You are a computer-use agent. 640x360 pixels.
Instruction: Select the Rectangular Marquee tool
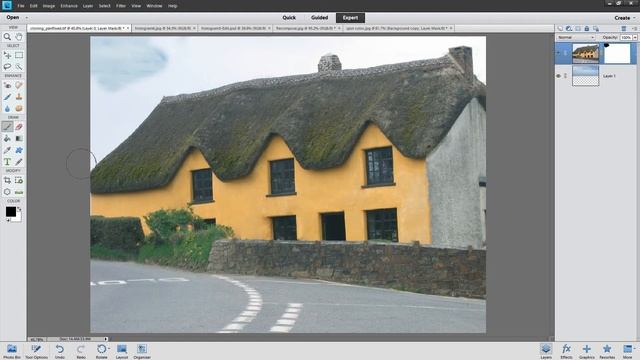[x=19, y=55]
